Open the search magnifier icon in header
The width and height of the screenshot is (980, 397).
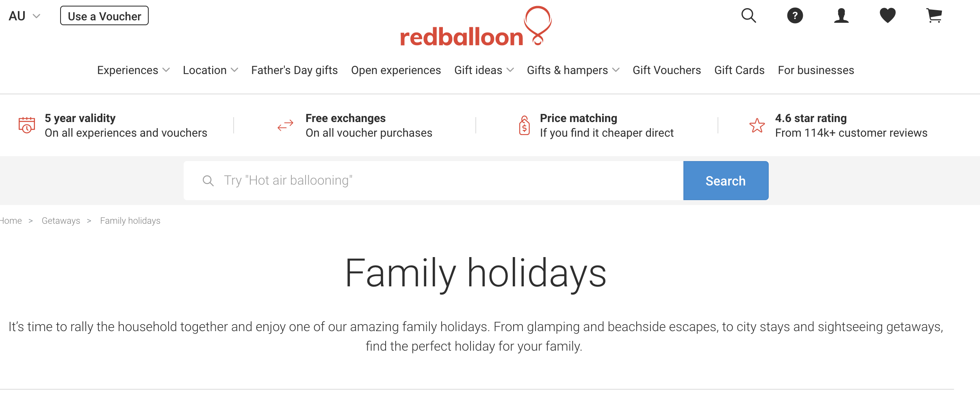[x=748, y=15]
